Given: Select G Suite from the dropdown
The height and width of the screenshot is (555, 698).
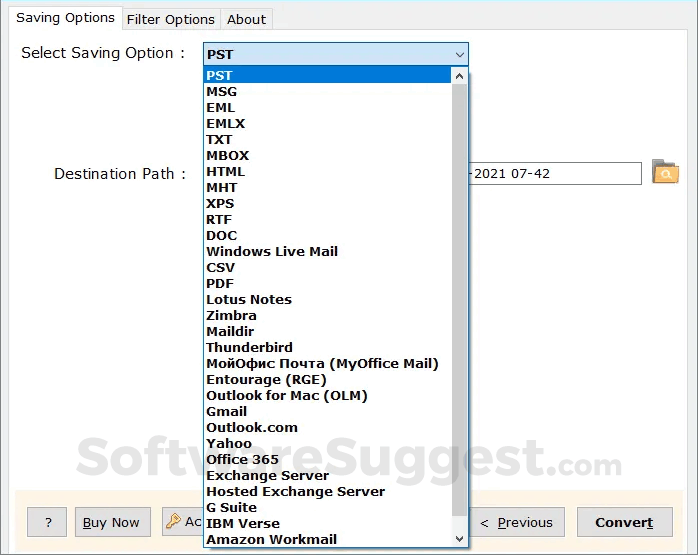Looking at the screenshot, I should 327,508.
